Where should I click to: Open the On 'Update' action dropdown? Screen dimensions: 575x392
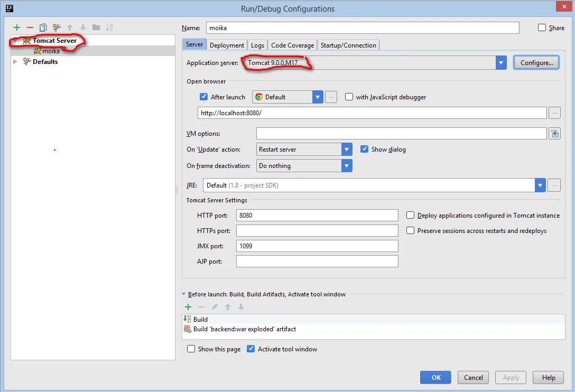pos(347,150)
